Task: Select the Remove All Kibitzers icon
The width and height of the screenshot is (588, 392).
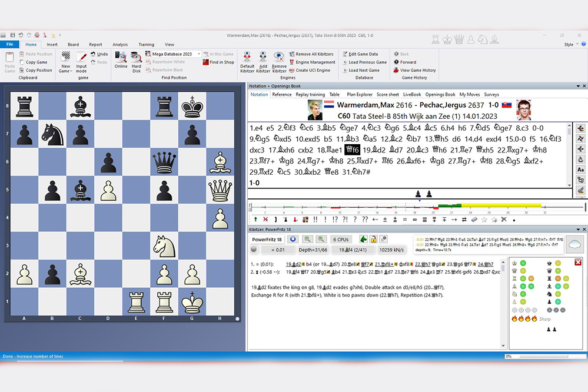Action: 293,54
